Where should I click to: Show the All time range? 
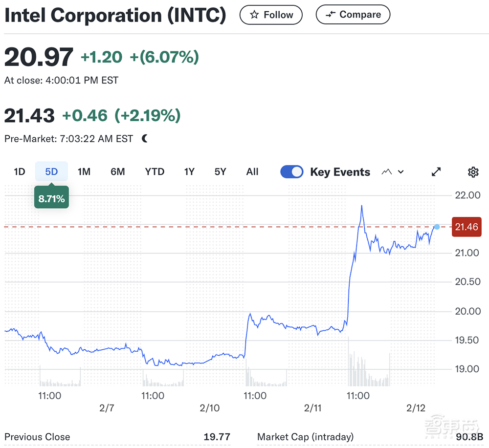point(252,172)
